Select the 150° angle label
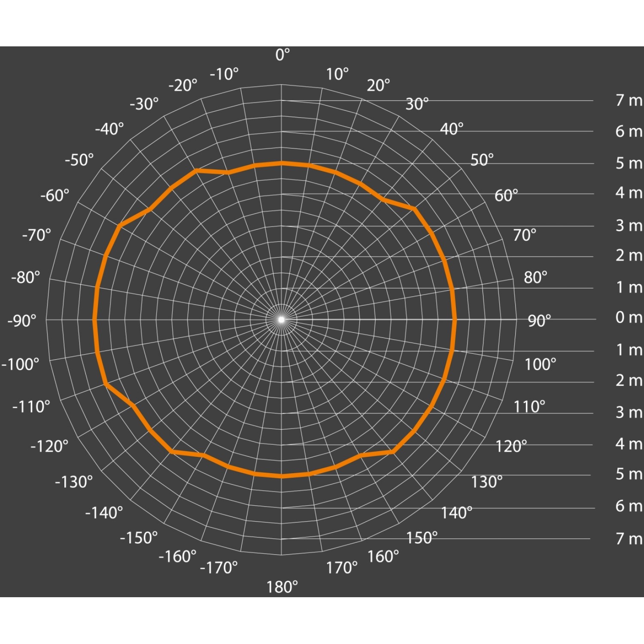 (422, 538)
